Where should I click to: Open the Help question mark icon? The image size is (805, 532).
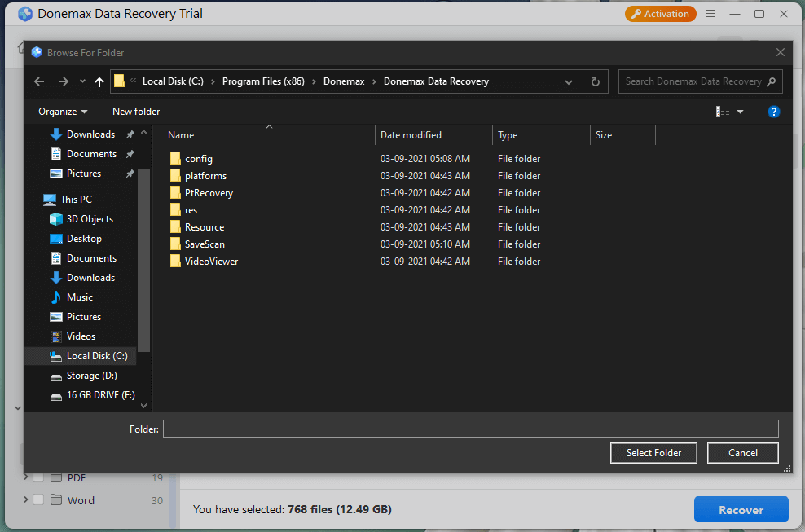773,112
